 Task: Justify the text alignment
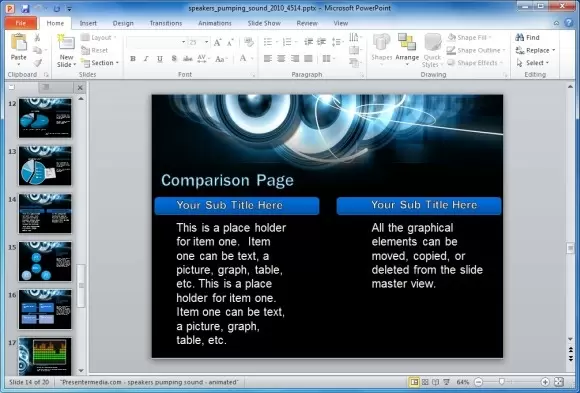[308, 58]
